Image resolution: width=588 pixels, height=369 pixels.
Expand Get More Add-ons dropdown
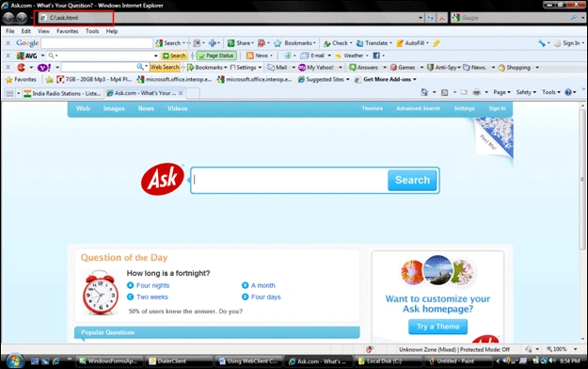pos(414,80)
